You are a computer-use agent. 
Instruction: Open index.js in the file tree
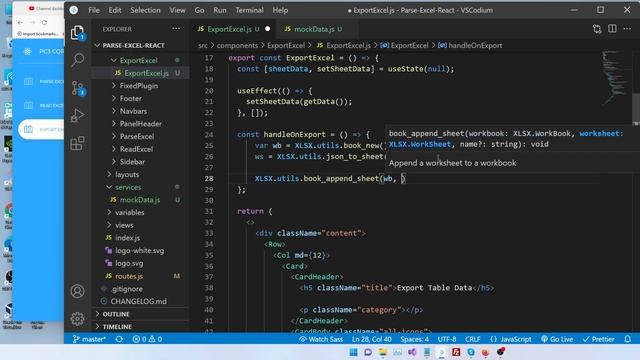[127, 238]
